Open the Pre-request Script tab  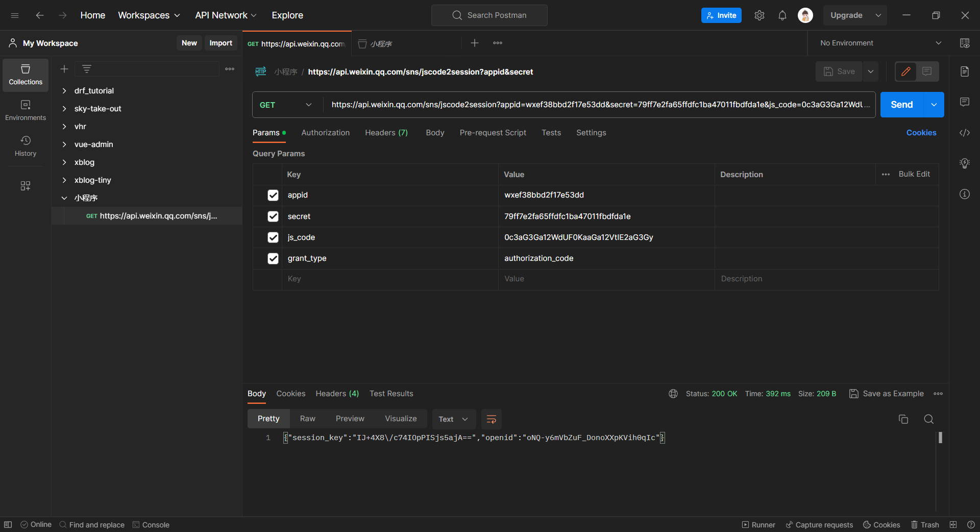coord(493,133)
